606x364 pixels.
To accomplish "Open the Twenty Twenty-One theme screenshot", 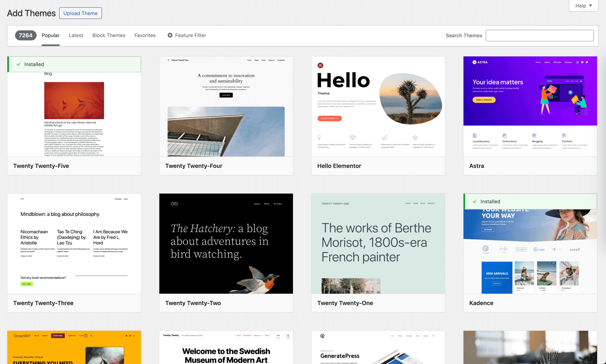I will [378, 244].
